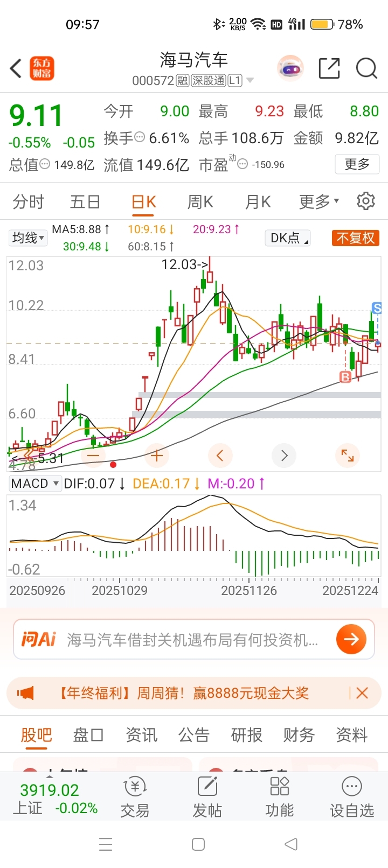
Task: Open the AI robot assistant icon
Action: click(290, 69)
